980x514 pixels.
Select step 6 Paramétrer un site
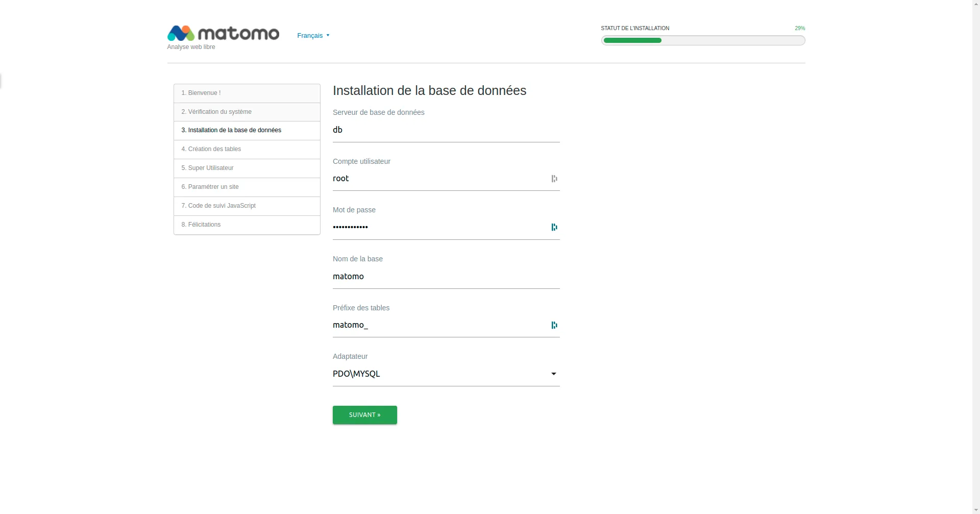[x=247, y=187]
